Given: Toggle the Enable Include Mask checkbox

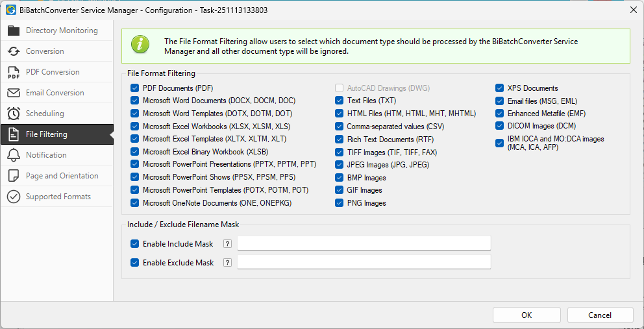Looking at the screenshot, I should pyautogui.click(x=135, y=244).
